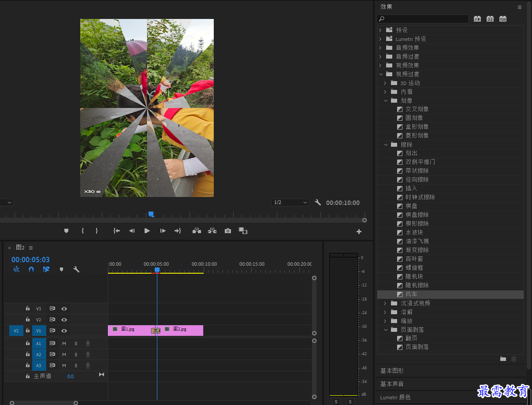Add a marker in program monitor
The image size is (532, 405).
[x=66, y=230]
